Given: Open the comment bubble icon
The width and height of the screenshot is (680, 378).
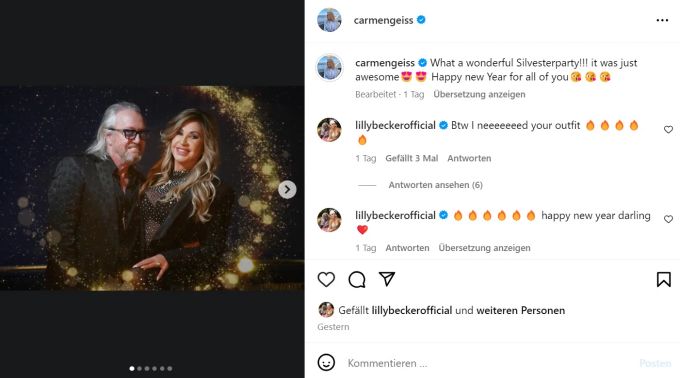Looking at the screenshot, I should (356, 280).
